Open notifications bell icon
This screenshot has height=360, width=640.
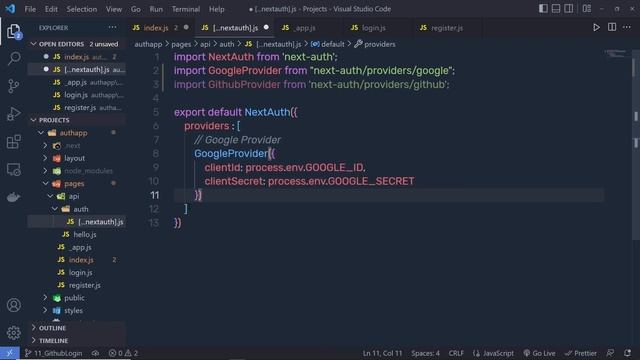628,353
